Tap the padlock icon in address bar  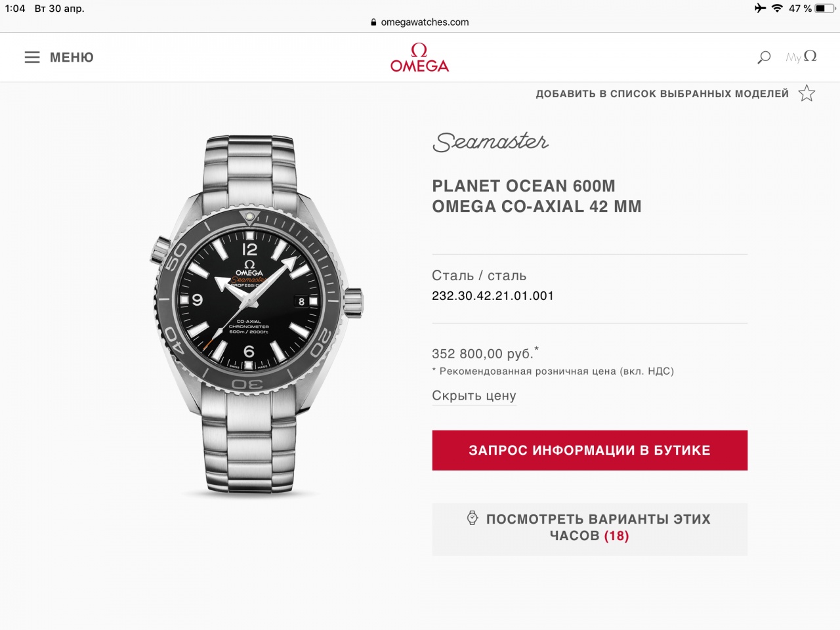(374, 22)
